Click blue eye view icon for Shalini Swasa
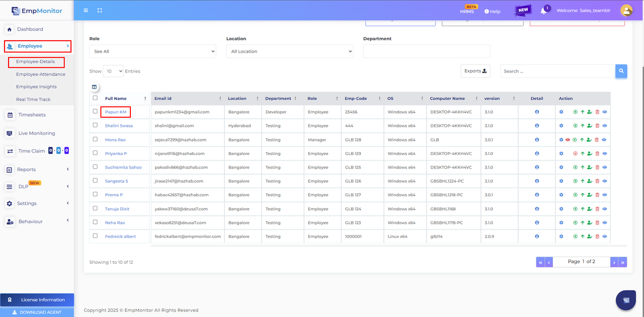Viewport: 644px width, 317px height. pyautogui.click(x=604, y=126)
